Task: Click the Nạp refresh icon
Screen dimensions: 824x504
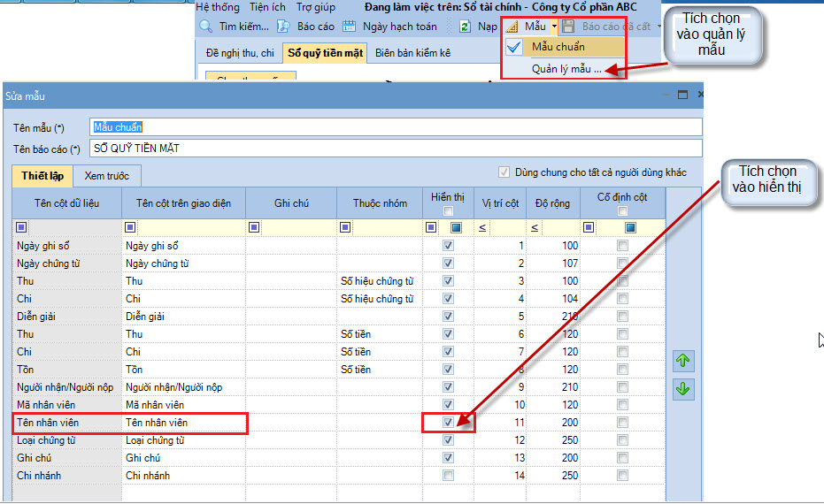Action: (x=465, y=27)
